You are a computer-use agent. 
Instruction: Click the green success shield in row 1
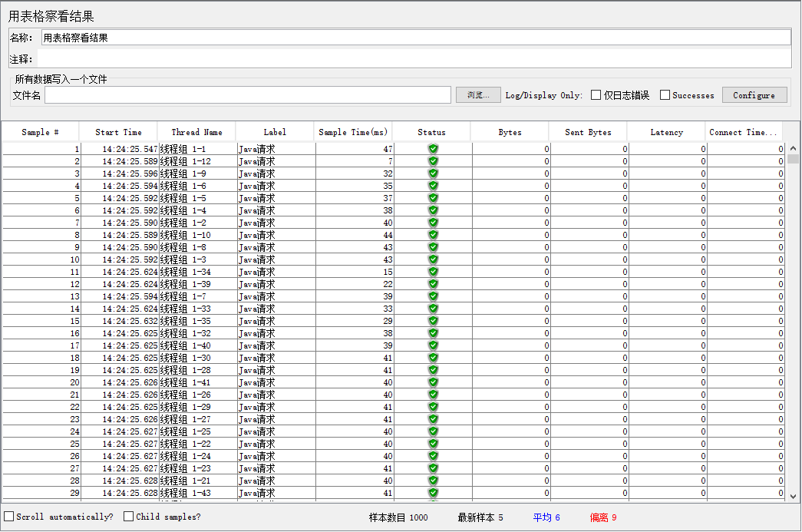coord(433,149)
